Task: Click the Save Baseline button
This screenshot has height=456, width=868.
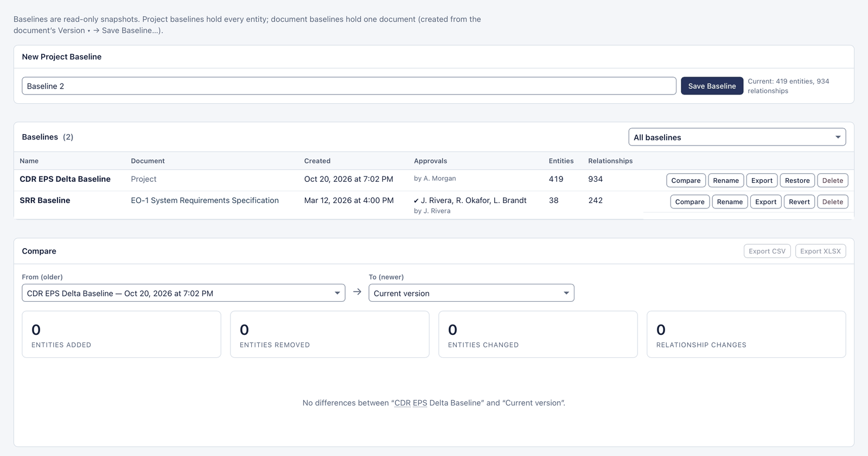Action: pyautogui.click(x=712, y=86)
